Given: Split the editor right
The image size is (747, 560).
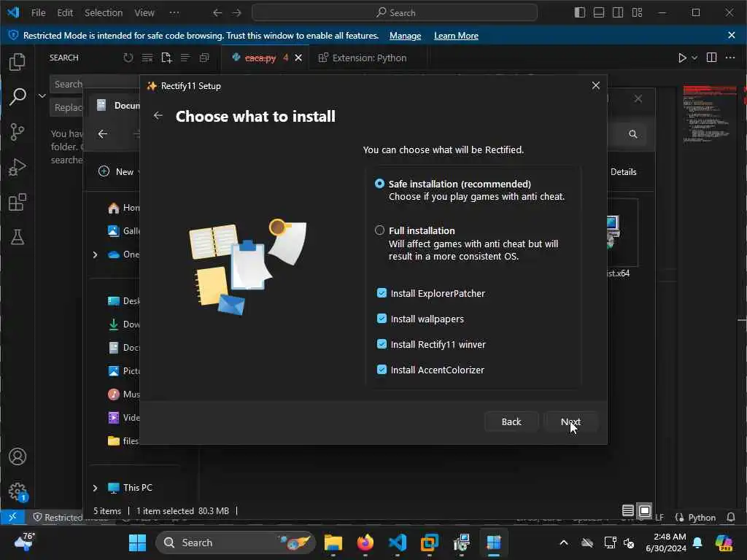Looking at the screenshot, I should (x=711, y=58).
